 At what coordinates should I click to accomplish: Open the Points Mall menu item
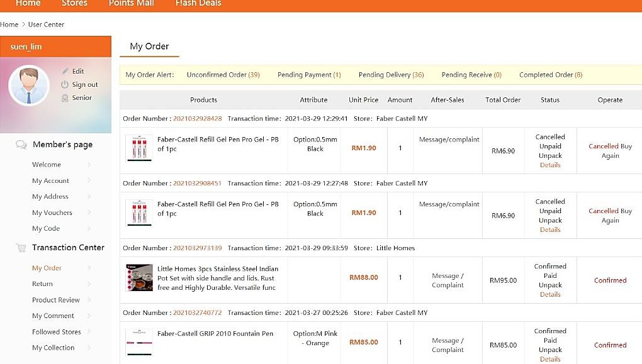tap(130, 3)
